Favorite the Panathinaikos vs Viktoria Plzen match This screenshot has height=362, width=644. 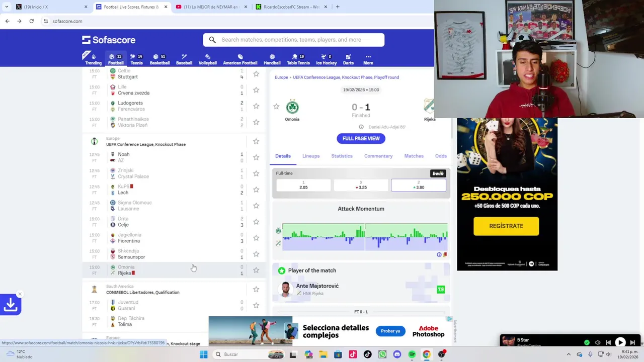click(256, 122)
